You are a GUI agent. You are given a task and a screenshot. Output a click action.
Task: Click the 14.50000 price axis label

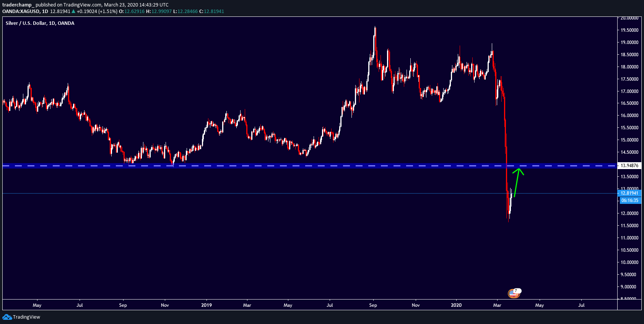[x=629, y=152]
